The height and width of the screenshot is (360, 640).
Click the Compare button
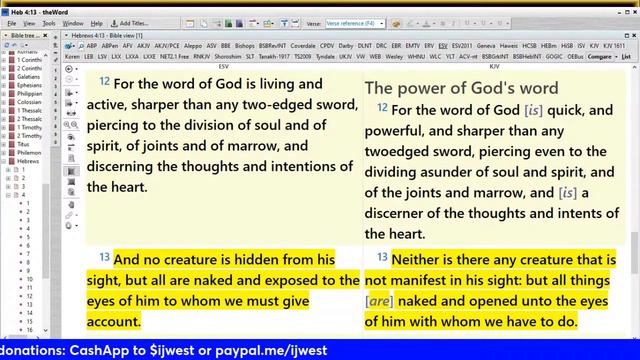pos(599,57)
